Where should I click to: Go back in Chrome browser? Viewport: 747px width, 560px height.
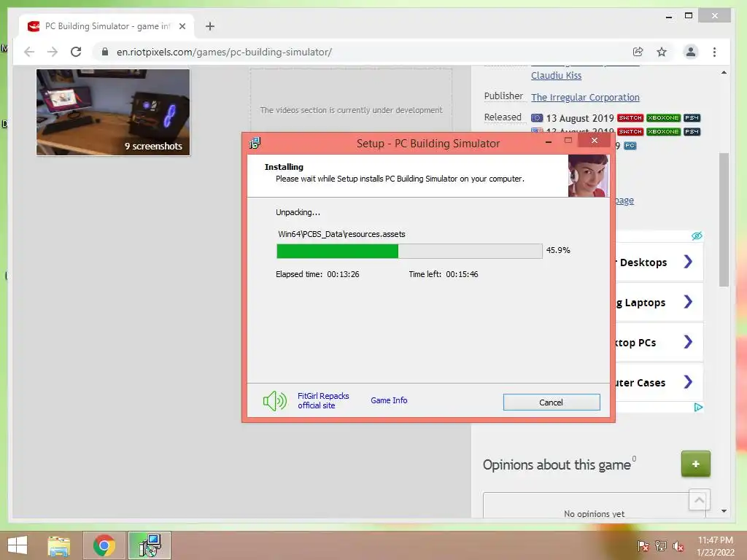coord(29,52)
